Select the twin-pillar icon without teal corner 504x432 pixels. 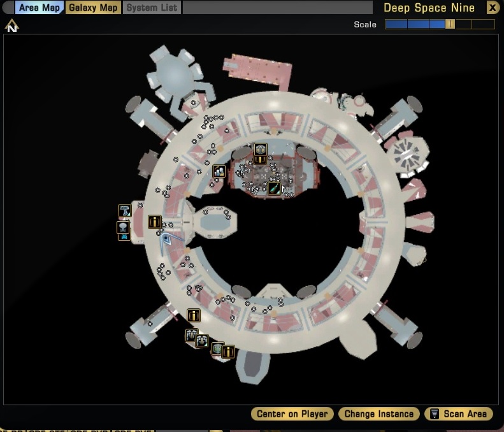pyautogui.click(x=192, y=335)
